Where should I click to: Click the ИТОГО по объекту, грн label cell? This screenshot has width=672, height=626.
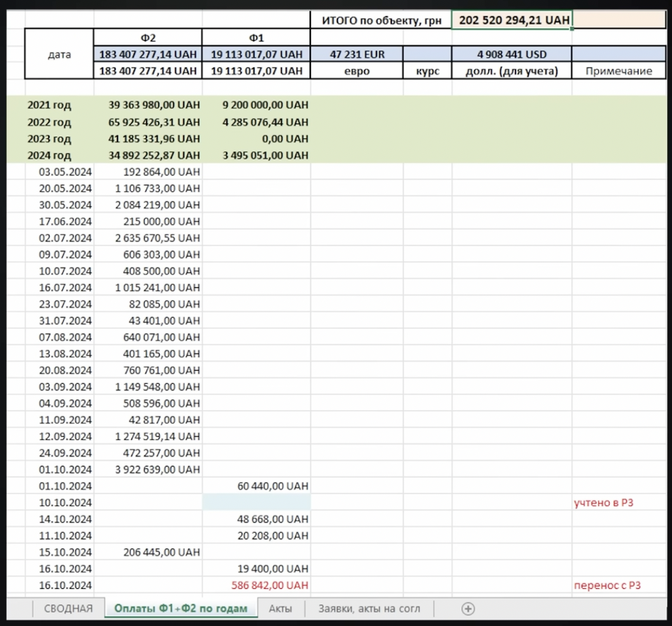click(381, 20)
